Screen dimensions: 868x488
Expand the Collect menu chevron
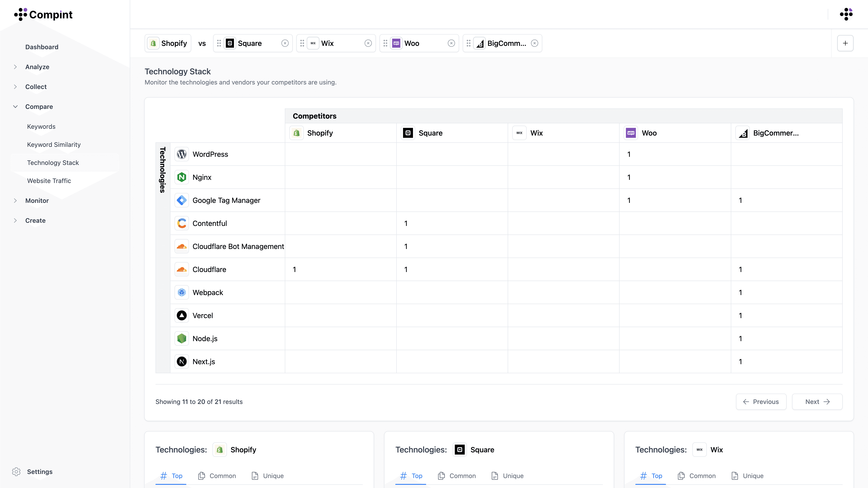coord(15,87)
